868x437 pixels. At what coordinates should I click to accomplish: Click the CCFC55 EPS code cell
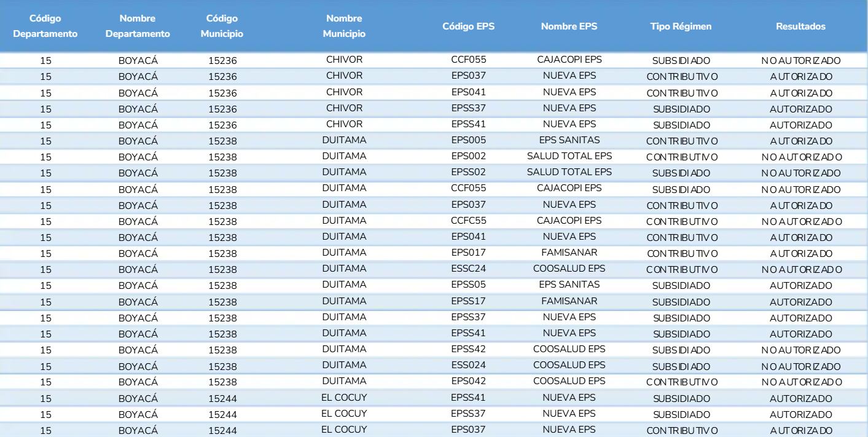(469, 221)
